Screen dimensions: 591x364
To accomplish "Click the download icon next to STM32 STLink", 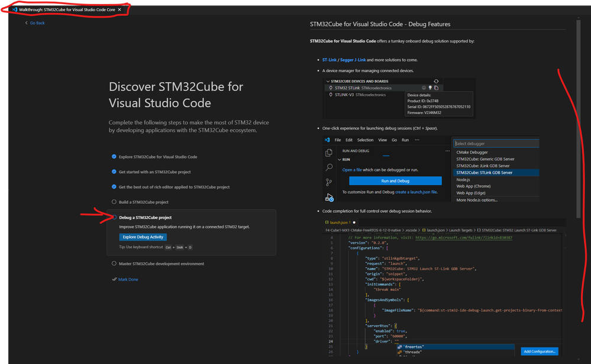I will tap(423, 87).
